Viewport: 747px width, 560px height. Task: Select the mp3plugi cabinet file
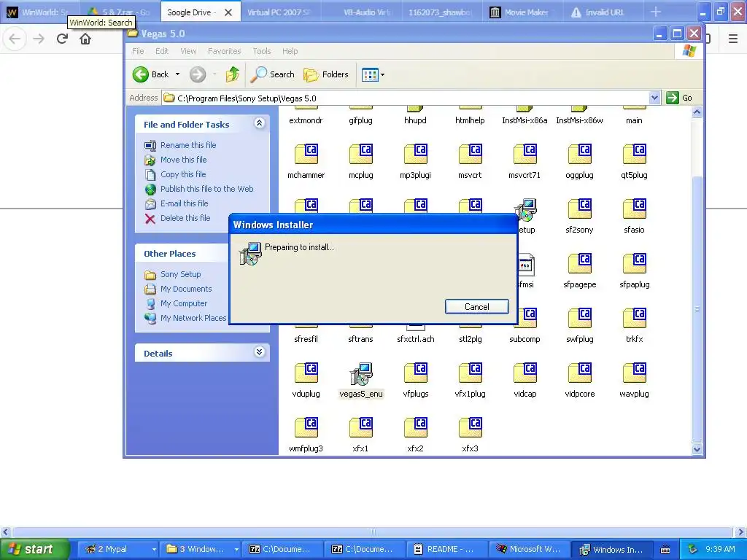pos(415,161)
